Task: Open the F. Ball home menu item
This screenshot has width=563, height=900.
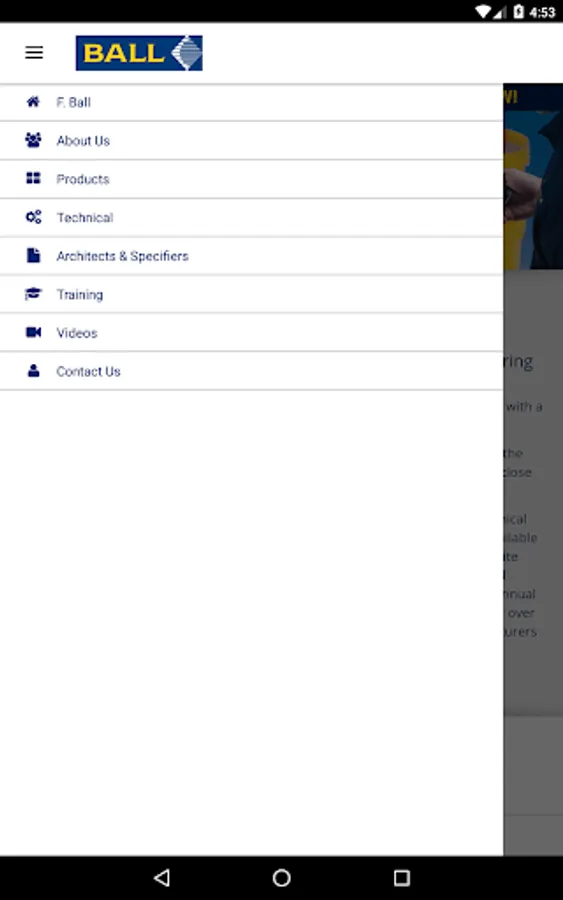Action: pyautogui.click(x=251, y=103)
